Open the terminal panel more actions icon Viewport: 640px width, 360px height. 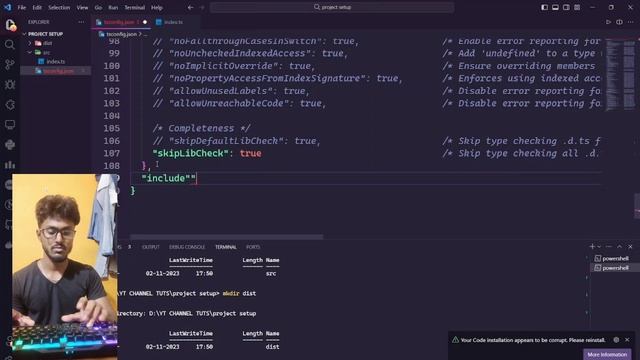coord(609,247)
